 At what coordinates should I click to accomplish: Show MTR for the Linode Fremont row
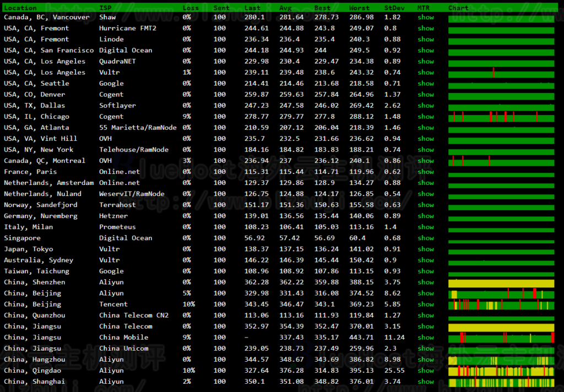[426, 39]
